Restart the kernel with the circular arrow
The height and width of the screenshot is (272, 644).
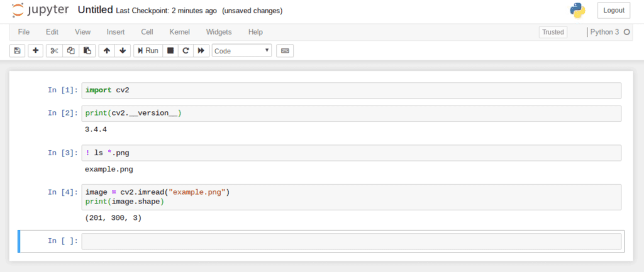pyautogui.click(x=186, y=51)
